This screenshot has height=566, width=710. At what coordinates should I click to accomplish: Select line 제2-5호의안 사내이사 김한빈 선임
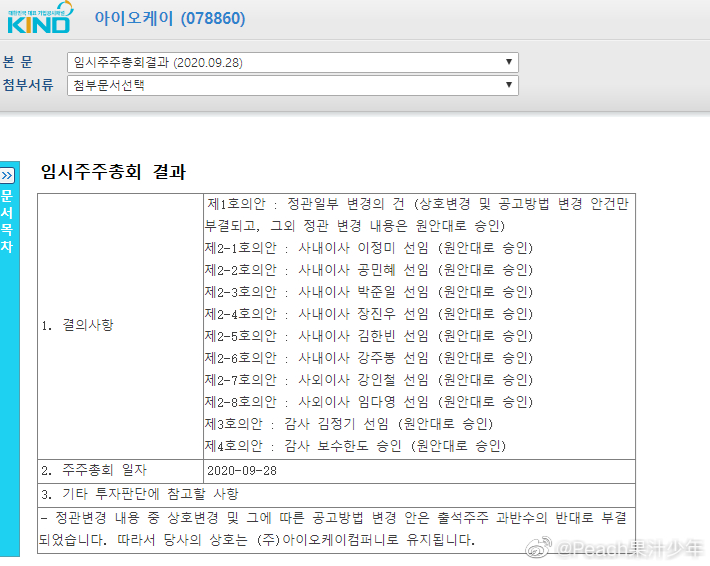click(369, 336)
